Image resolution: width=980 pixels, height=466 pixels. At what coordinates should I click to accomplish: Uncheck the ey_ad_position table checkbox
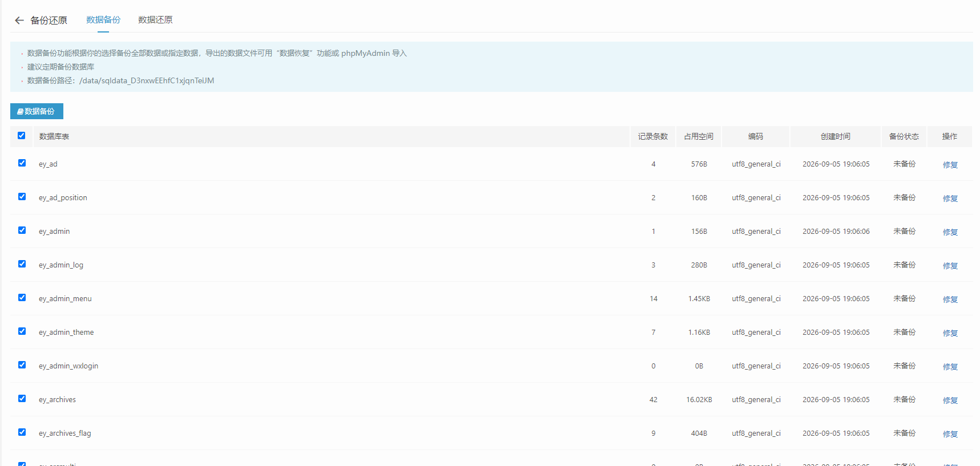(22, 197)
